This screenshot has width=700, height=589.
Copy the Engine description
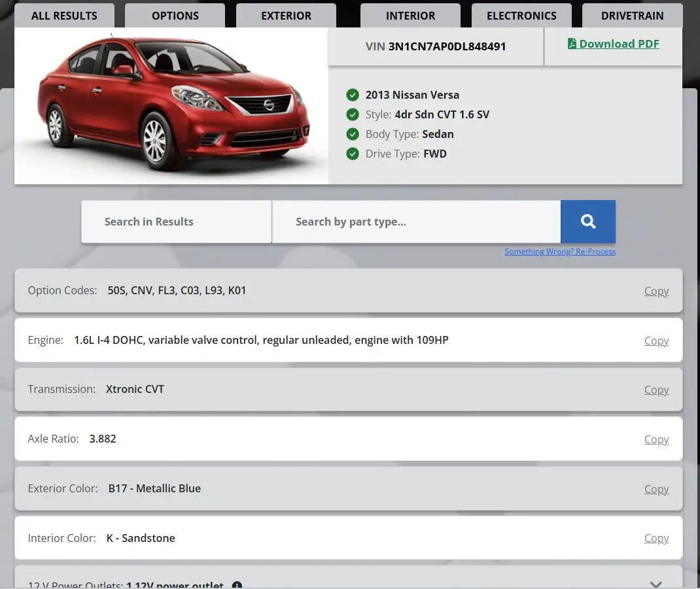(656, 341)
